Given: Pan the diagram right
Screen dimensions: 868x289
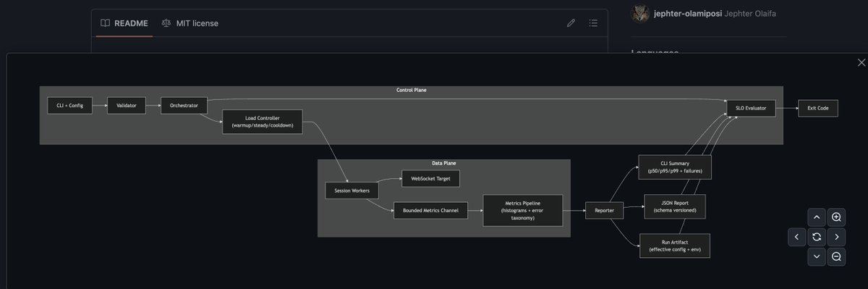Looking at the screenshot, I should 836,237.
